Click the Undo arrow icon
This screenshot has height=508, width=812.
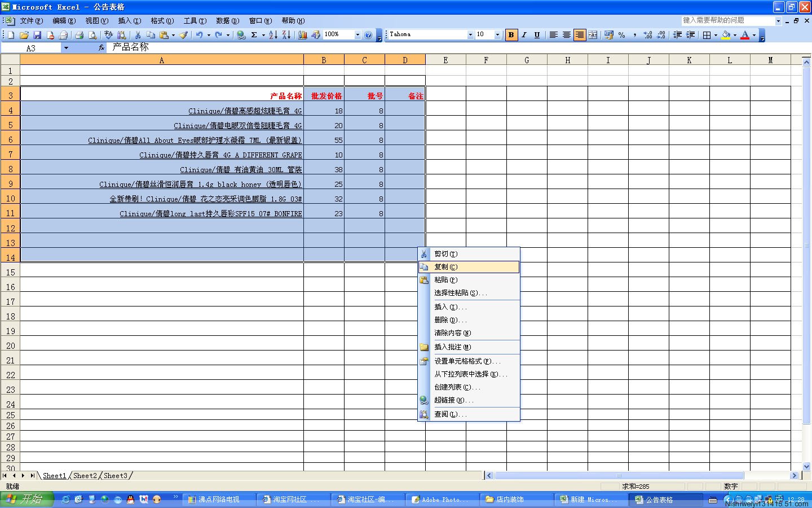point(199,35)
